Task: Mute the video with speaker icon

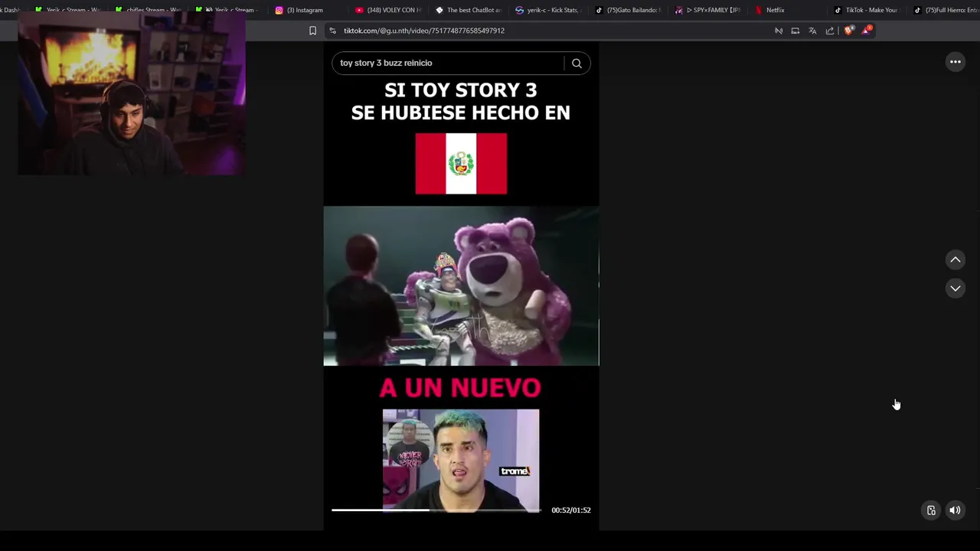Action: point(955,510)
